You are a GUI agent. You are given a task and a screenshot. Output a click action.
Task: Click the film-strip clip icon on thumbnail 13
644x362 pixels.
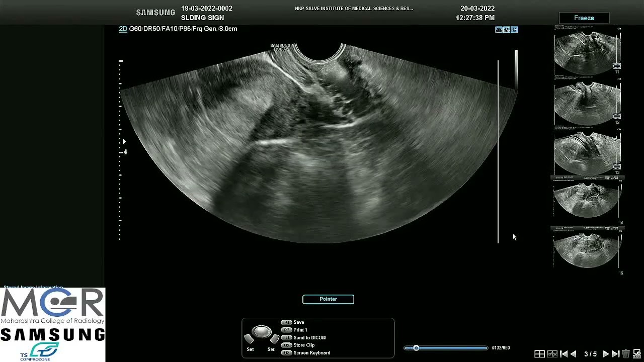(x=617, y=166)
